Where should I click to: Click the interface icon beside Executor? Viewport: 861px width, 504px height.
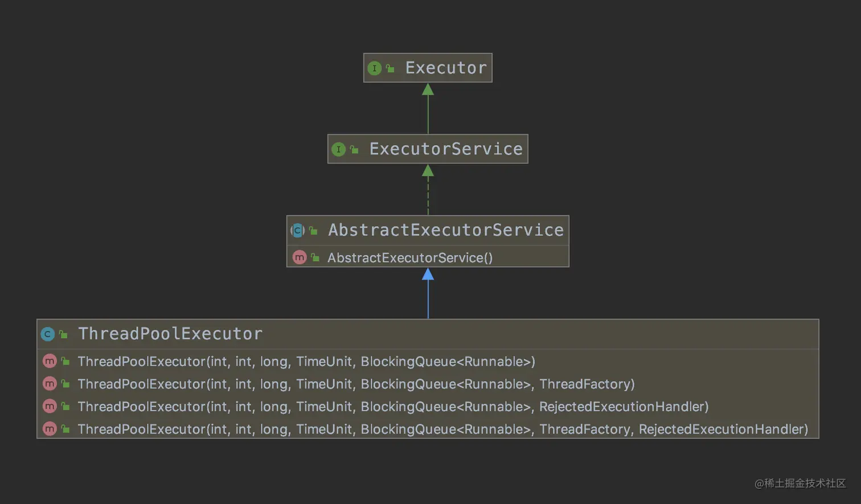[374, 68]
